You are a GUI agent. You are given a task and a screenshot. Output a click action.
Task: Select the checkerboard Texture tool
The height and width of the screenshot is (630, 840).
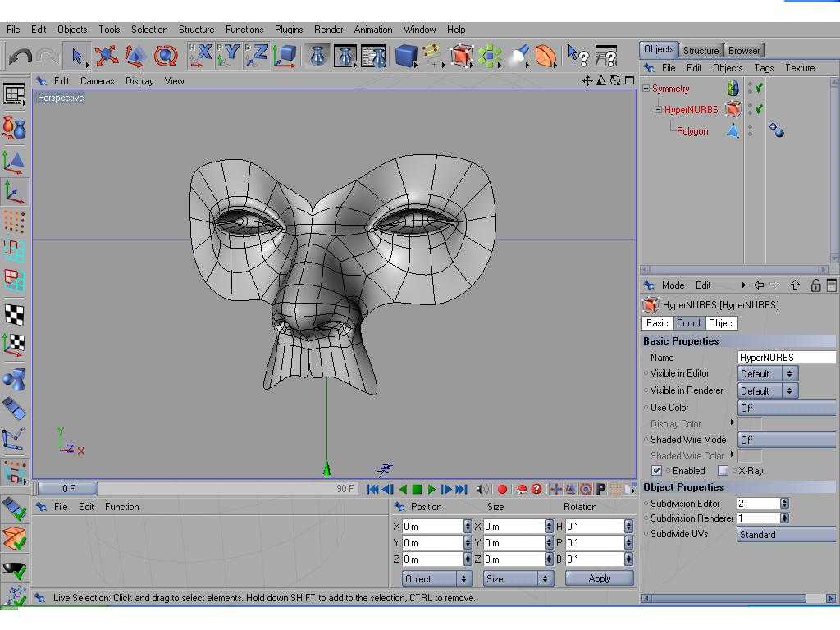point(14,314)
